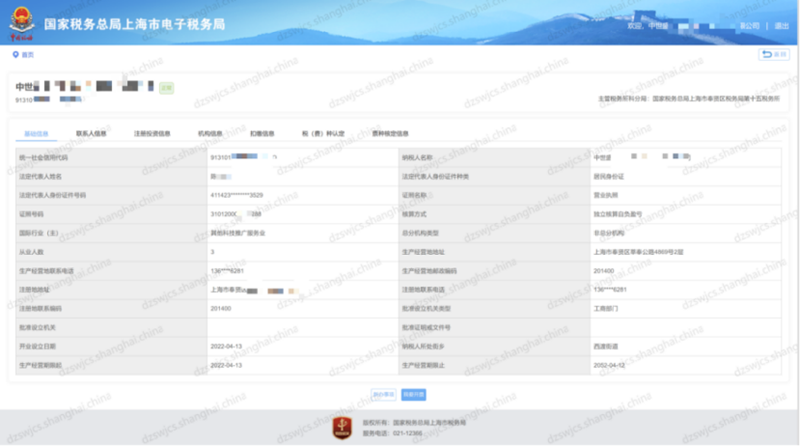Open the 注册投资信息 tab

[x=152, y=132]
